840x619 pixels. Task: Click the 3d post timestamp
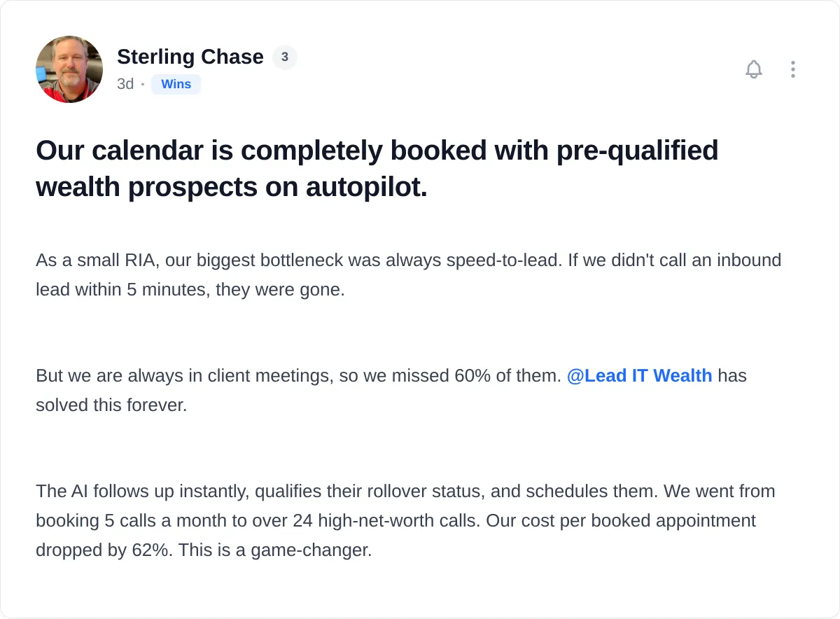(x=125, y=84)
